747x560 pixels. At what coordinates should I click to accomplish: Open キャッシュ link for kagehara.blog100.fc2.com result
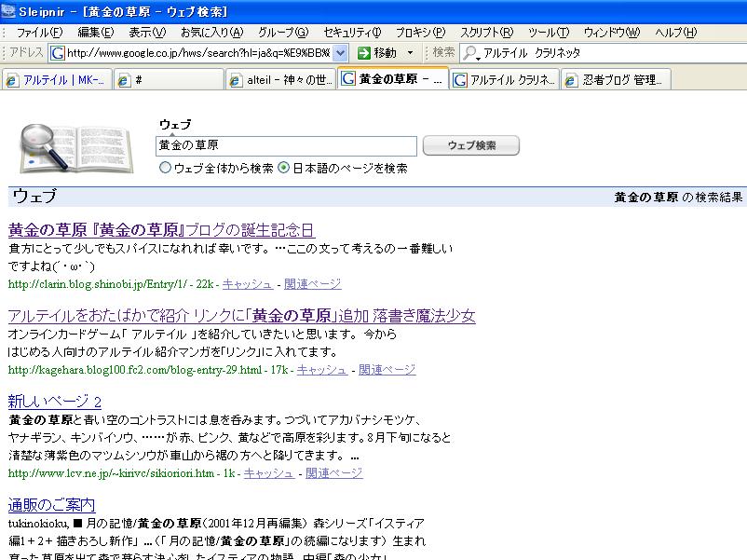322,370
